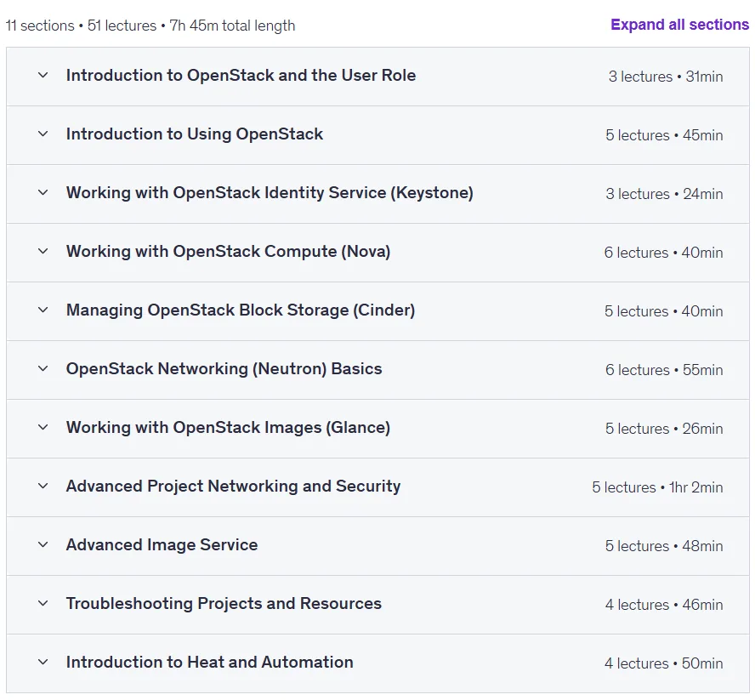The width and height of the screenshot is (755, 700).
Task: Open section title Introduction to OpenStack and the User Role
Action: [x=241, y=75]
